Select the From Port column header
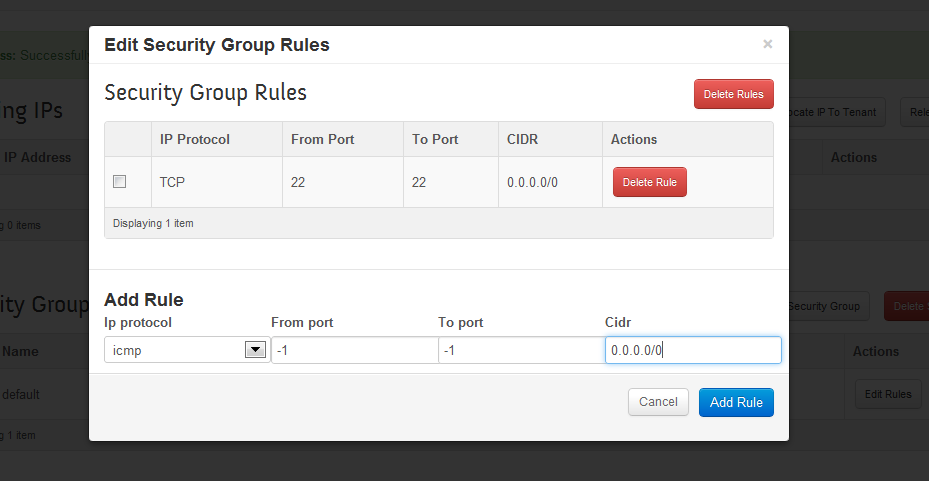Image resolution: width=929 pixels, height=481 pixels. click(322, 139)
